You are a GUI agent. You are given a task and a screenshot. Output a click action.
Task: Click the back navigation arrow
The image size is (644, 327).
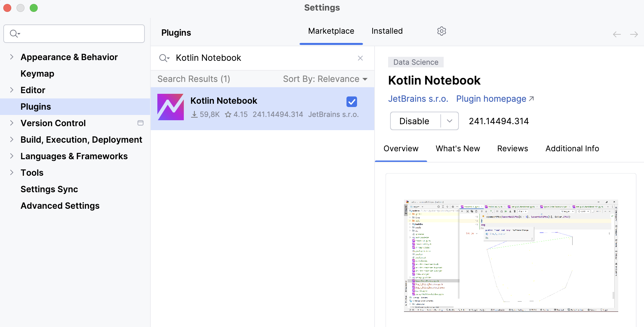coord(616,34)
